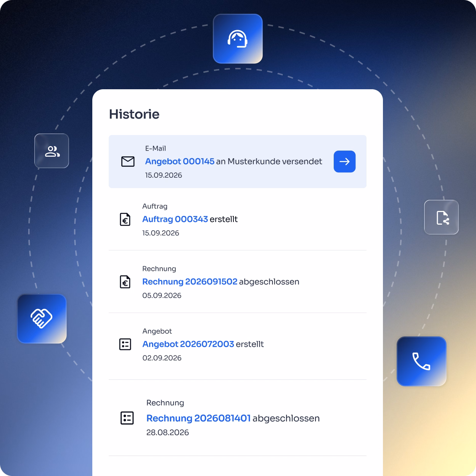Click date 05.09.2026

pyautogui.click(x=162, y=295)
